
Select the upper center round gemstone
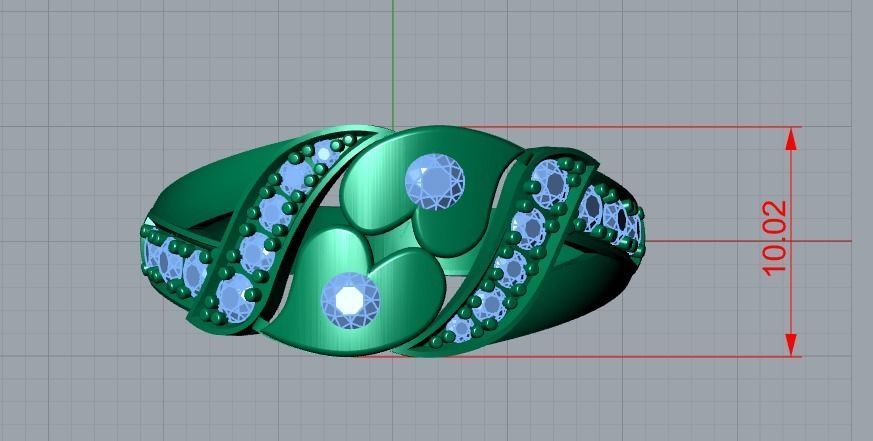(434, 182)
